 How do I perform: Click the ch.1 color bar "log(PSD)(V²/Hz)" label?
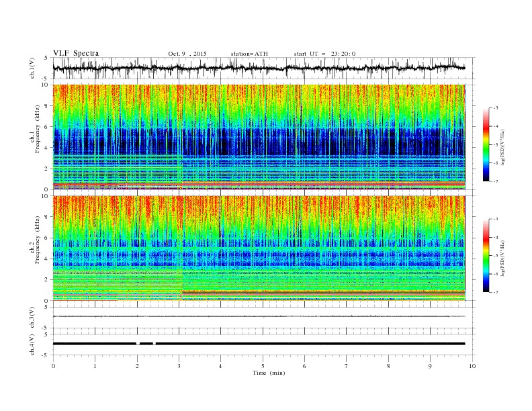pyautogui.click(x=504, y=147)
